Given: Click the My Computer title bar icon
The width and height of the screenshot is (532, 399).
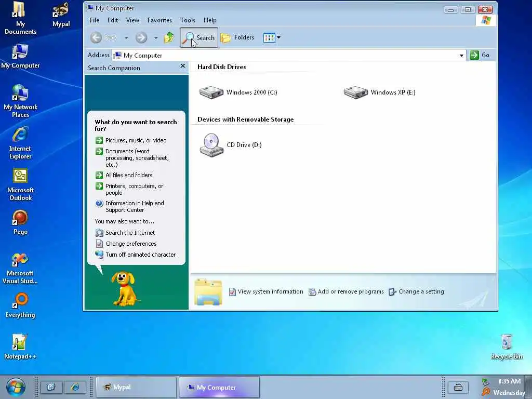Looking at the screenshot, I should click(x=90, y=8).
